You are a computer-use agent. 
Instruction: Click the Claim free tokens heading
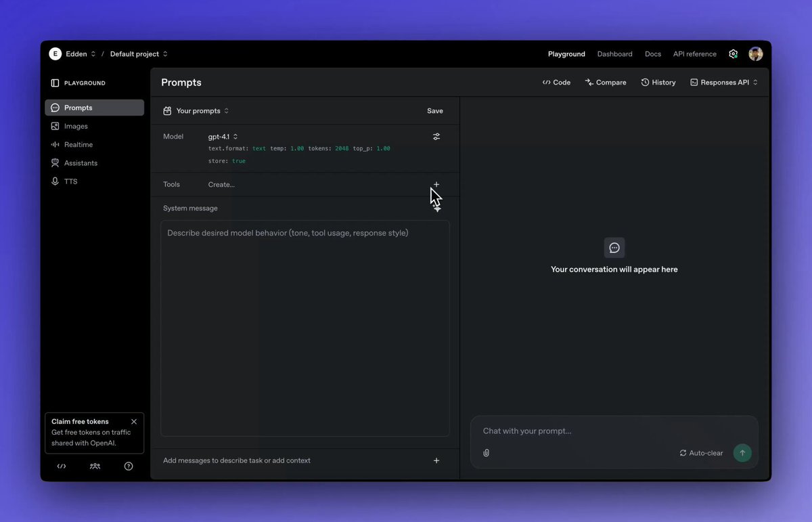tap(80, 421)
